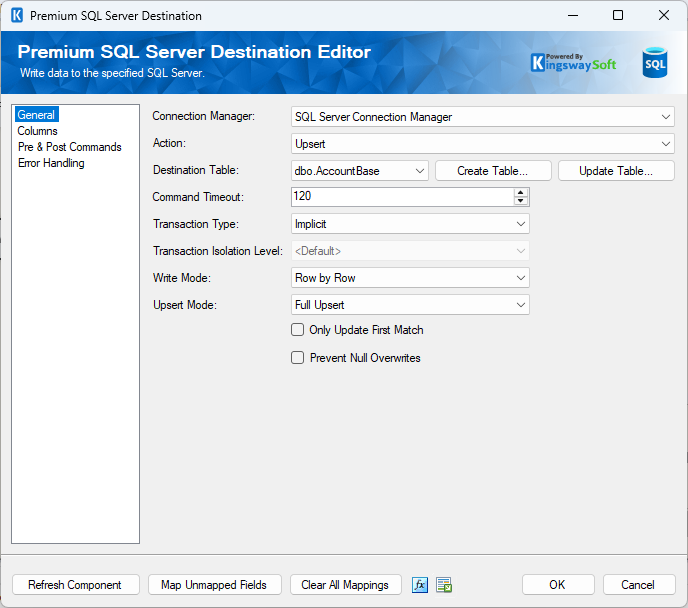Go to the Error Handling page
The width and height of the screenshot is (688, 608).
tap(51, 163)
